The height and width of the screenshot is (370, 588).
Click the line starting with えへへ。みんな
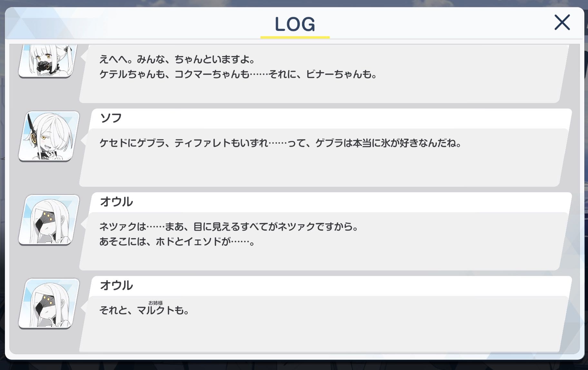pos(177,60)
